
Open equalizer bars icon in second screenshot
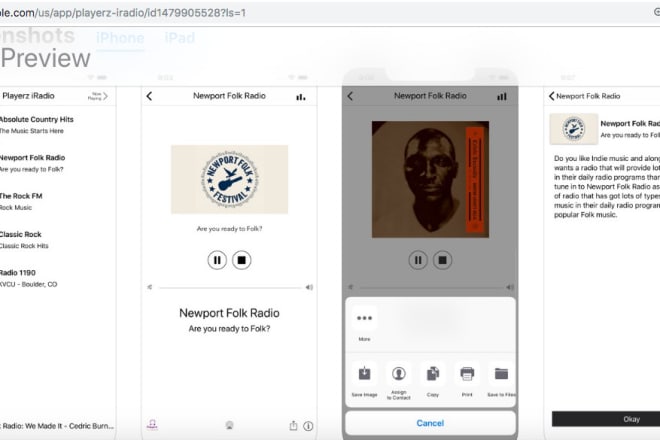pos(301,97)
